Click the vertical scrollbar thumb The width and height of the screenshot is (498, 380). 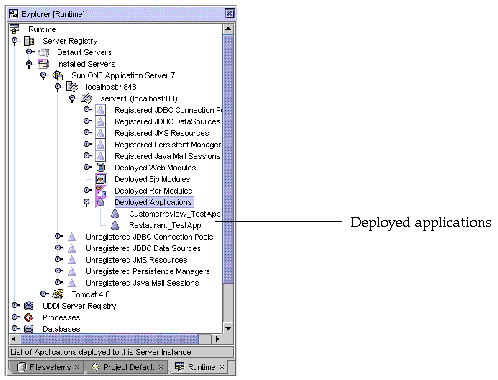point(228,159)
